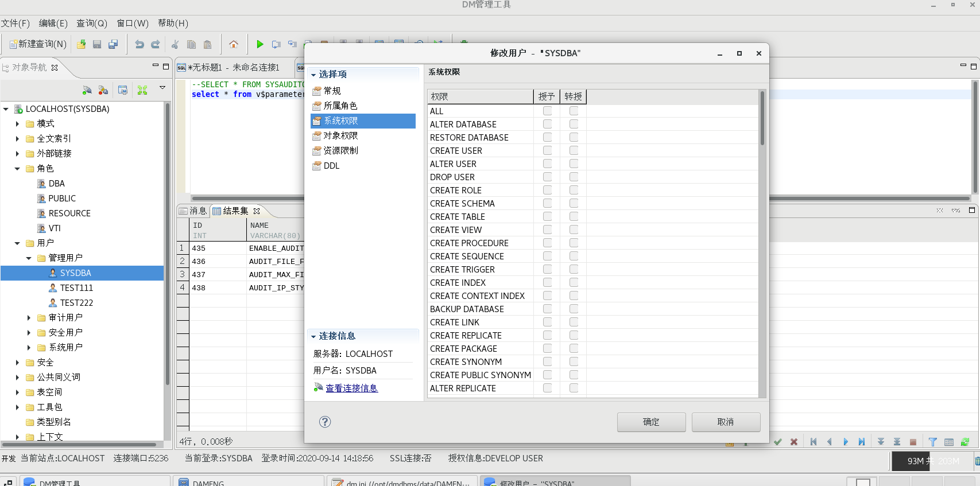Image resolution: width=980 pixels, height=486 pixels.
Task: Click the help question mark icon
Action: pos(325,422)
